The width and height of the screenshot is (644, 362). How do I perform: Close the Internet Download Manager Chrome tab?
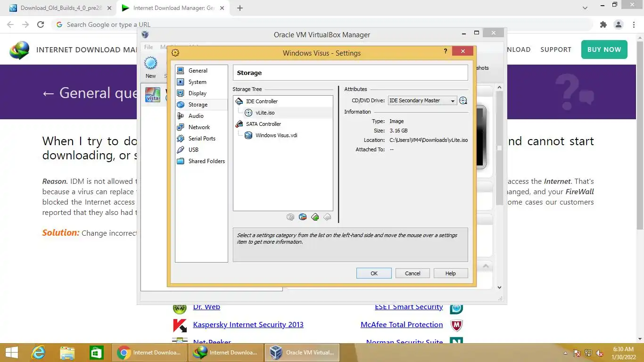[x=222, y=8]
